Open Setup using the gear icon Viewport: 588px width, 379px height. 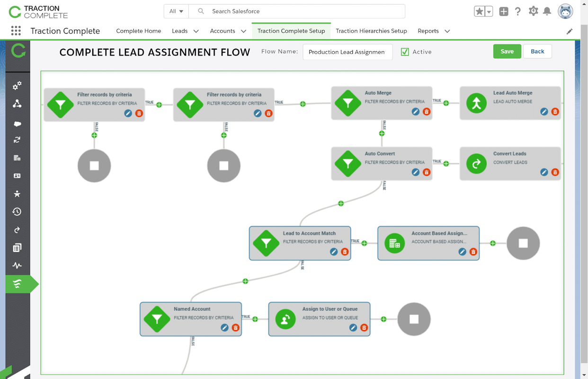coord(533,11)
